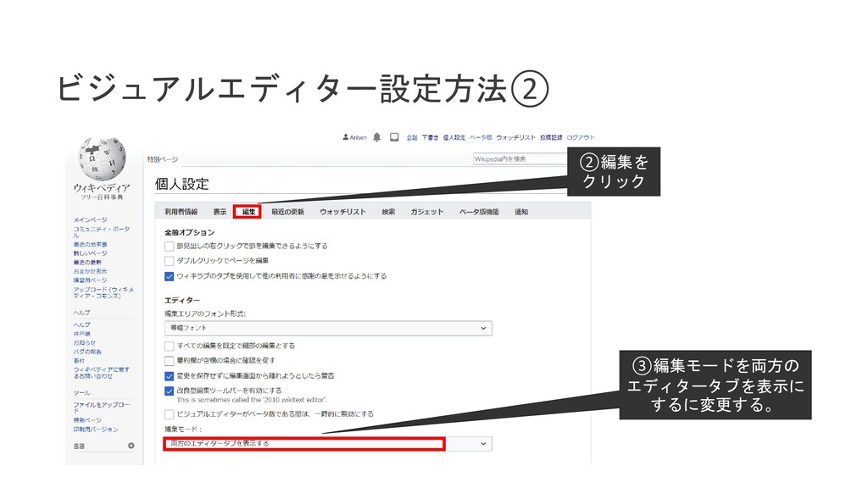
Task: Click the 寄付 sidebar link
Action: point(79,361)
